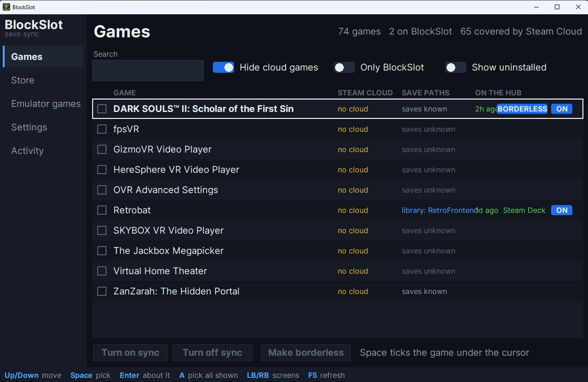Click the BlockSlot save sync logo text
This screenshot has height=382, width=588.
pyautogui.click(x=34, y=28)
